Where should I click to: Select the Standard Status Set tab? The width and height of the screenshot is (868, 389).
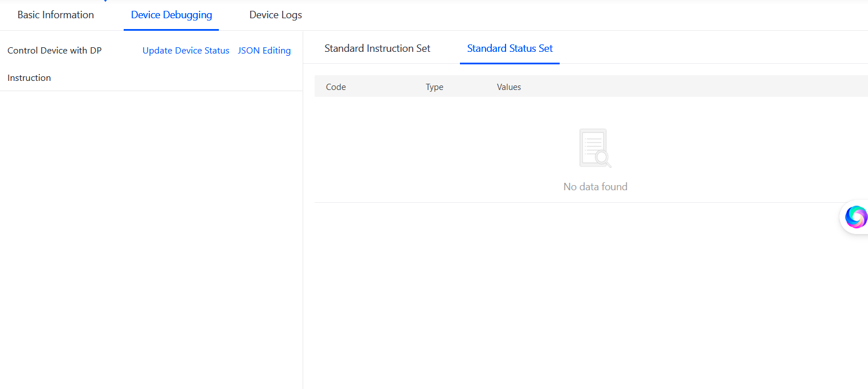pos(510,48)
